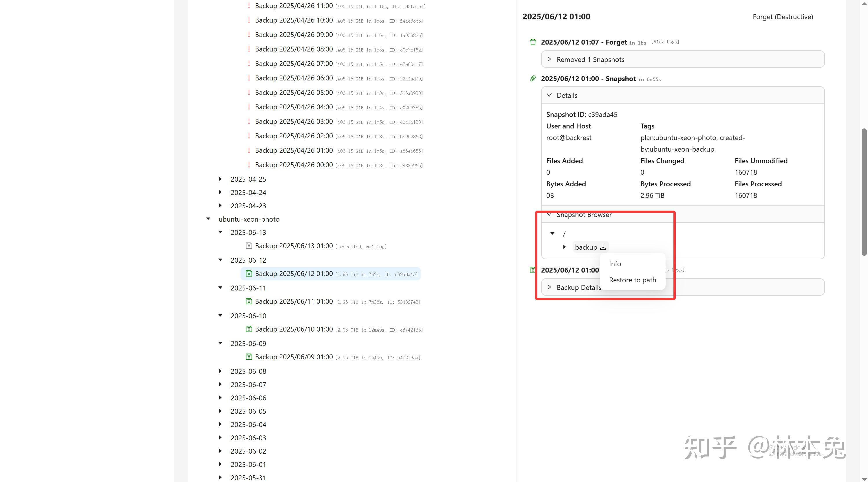Click save icon of Backup 2025/06/09 01:00
This screenshot has width=868, height=482.
249,357
